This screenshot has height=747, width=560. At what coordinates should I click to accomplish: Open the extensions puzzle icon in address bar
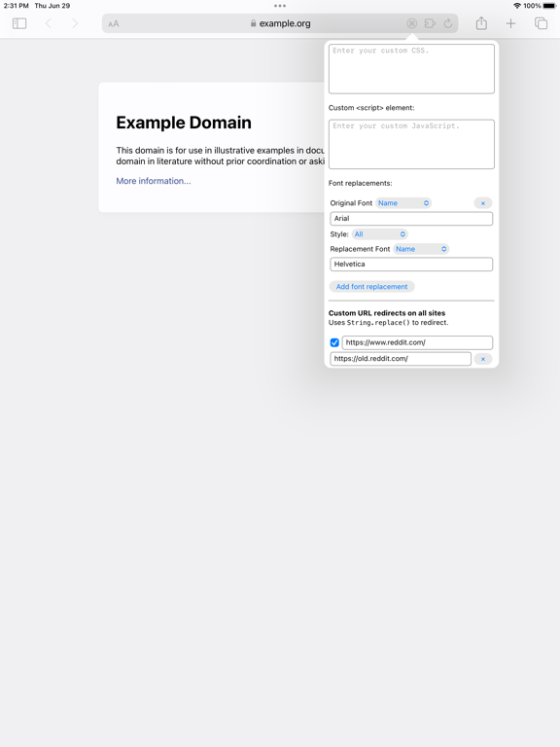[x=430, y=23]
